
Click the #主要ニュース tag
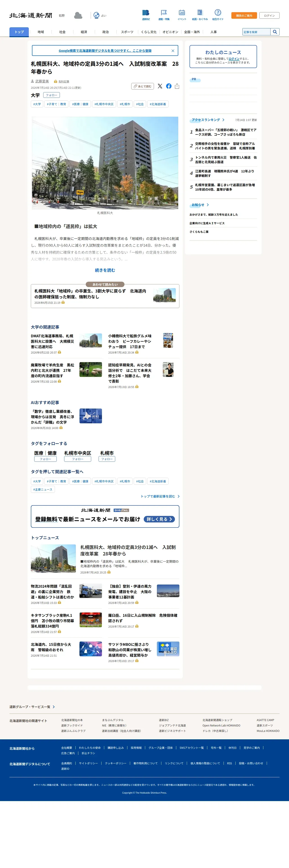click(x=43, y=490)
